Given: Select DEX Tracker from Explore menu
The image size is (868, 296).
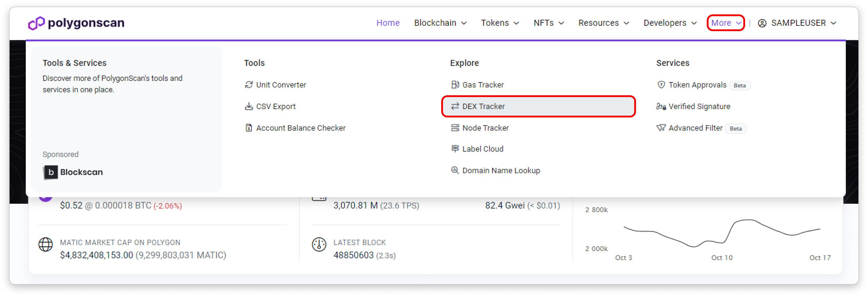Looking at the screenshot, I should (x=483, y=106).
